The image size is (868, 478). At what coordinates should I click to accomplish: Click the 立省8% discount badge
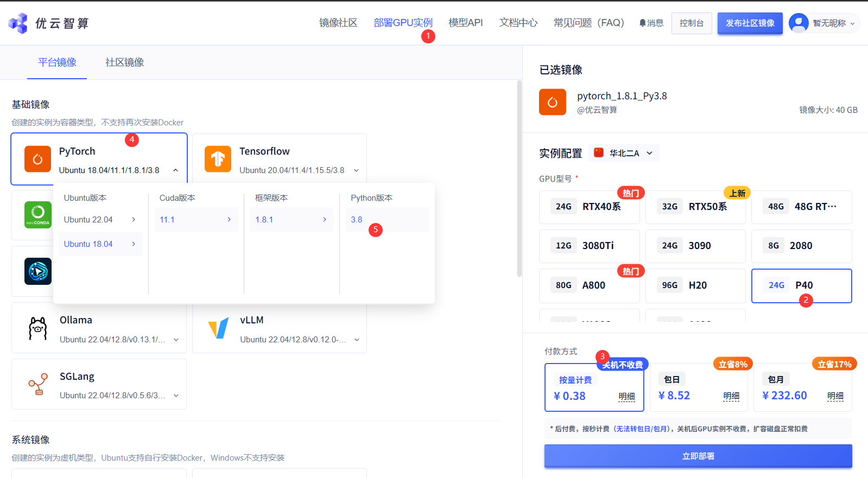(x=733, y=365)
